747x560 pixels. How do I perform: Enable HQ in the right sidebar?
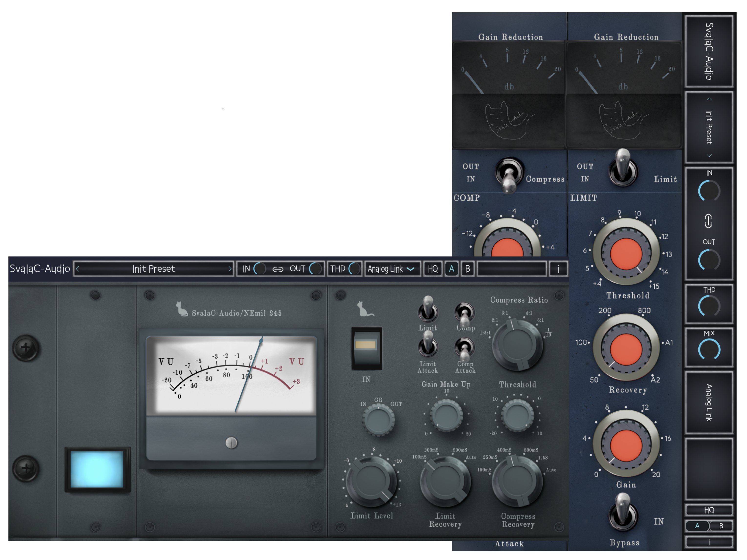709,510
